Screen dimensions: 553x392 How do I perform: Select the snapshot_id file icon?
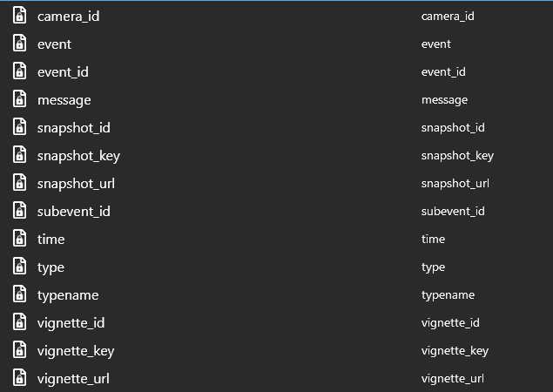[19, 128]
